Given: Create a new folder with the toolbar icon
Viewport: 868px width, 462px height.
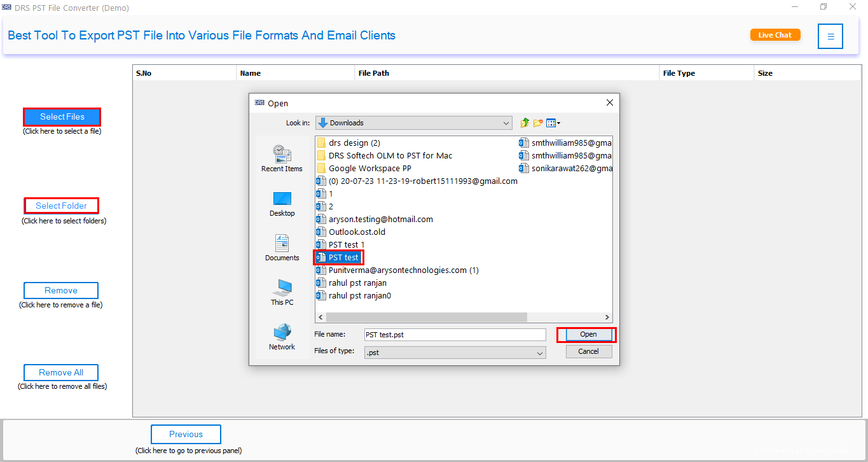Looking at the screenshot, I should click(538, 123).
